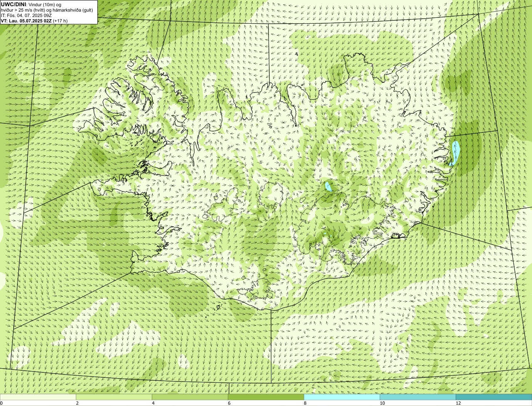The image size is (532, 406).
Task: Click the 2–4 m/s legend color swatch
Action: [114, 397]
